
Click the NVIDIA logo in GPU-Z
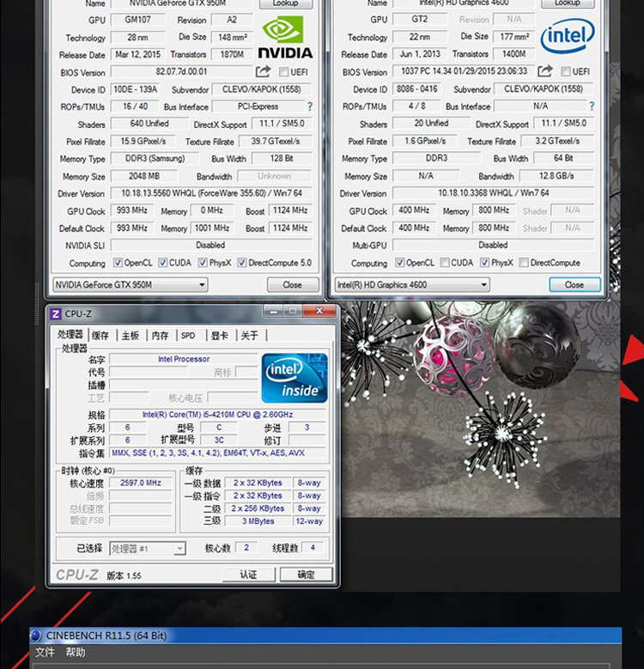coord(285,37)
